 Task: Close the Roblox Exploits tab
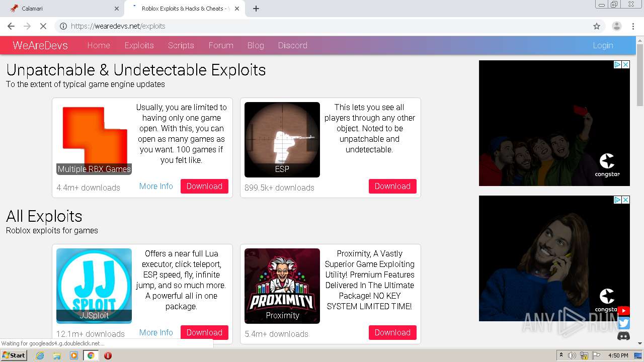click(x=237, y=9)
